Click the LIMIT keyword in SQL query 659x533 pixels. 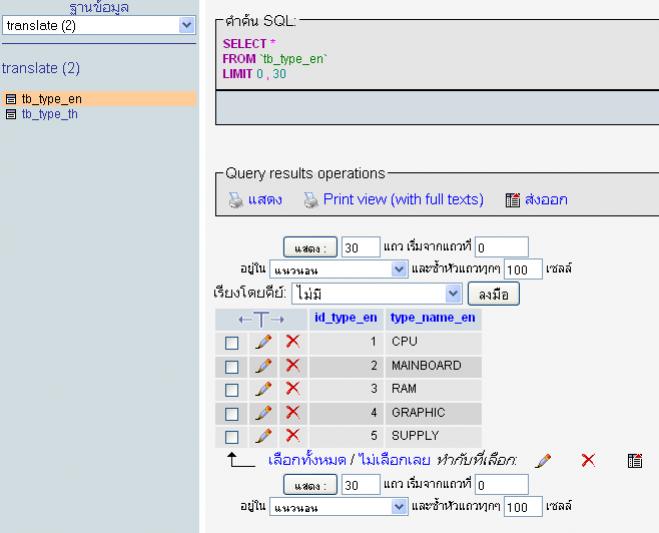pos(237,74)
